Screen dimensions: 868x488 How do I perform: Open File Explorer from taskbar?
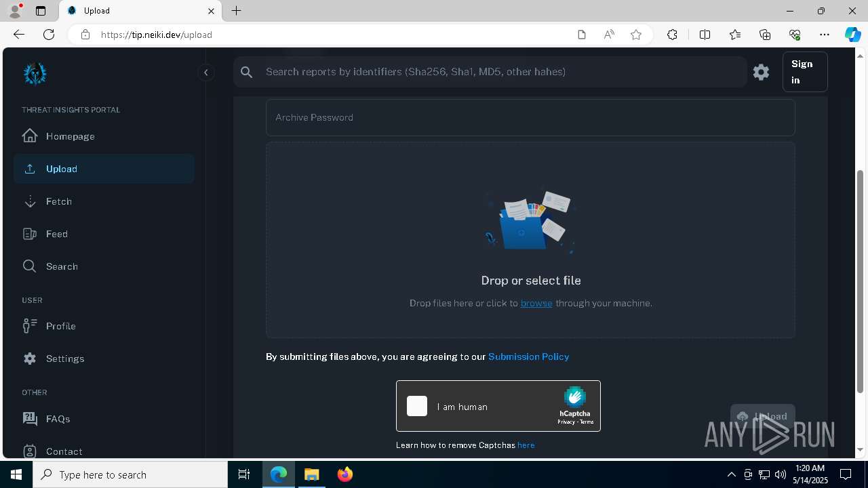tap(311, 474)
